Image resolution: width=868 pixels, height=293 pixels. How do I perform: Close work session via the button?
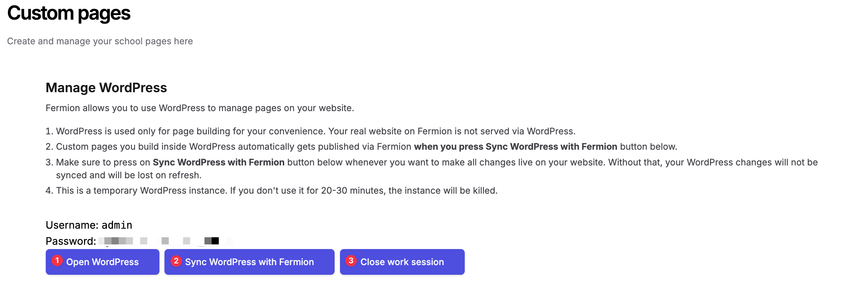tap(402, 262)
